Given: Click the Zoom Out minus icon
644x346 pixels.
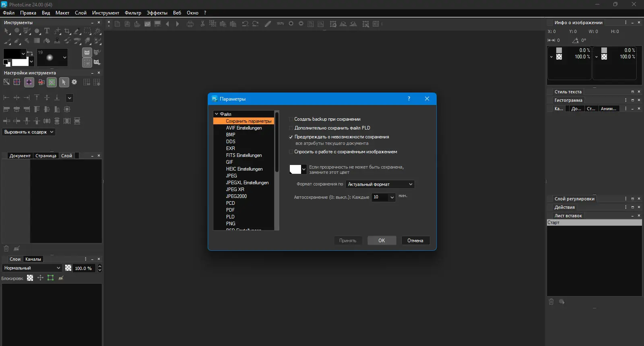Looking at the screenshot, I should click(x=301, y=24).
